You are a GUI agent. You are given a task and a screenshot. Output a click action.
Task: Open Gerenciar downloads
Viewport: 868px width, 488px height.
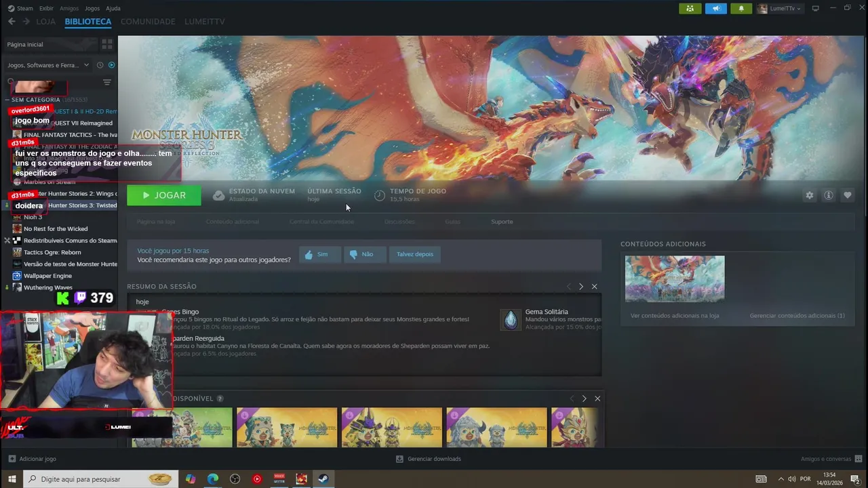coord(429,459)
